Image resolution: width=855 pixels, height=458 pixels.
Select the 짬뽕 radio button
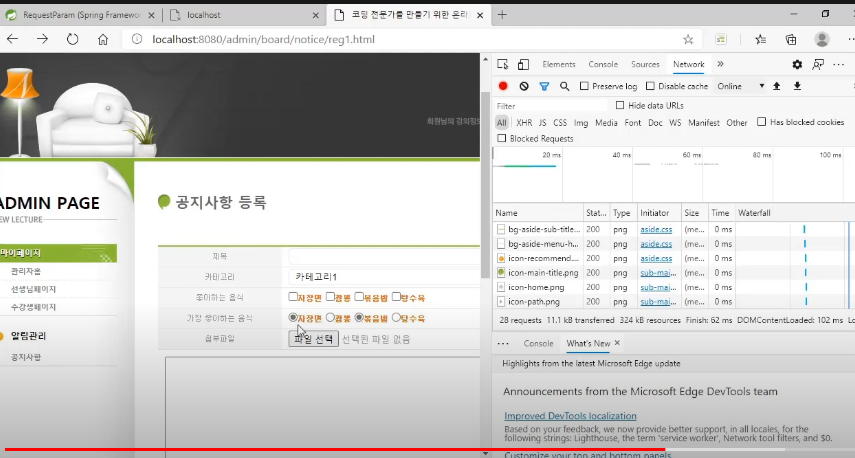point(330,317)
